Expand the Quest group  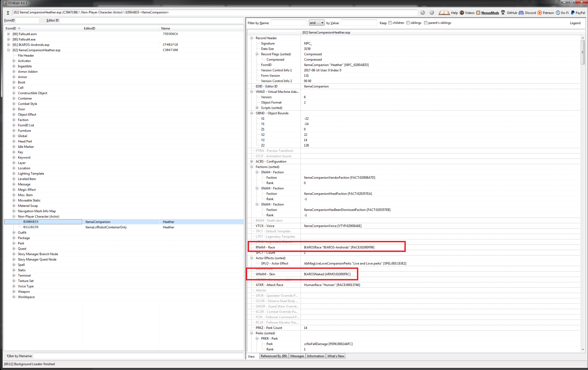tap(14, 249)
